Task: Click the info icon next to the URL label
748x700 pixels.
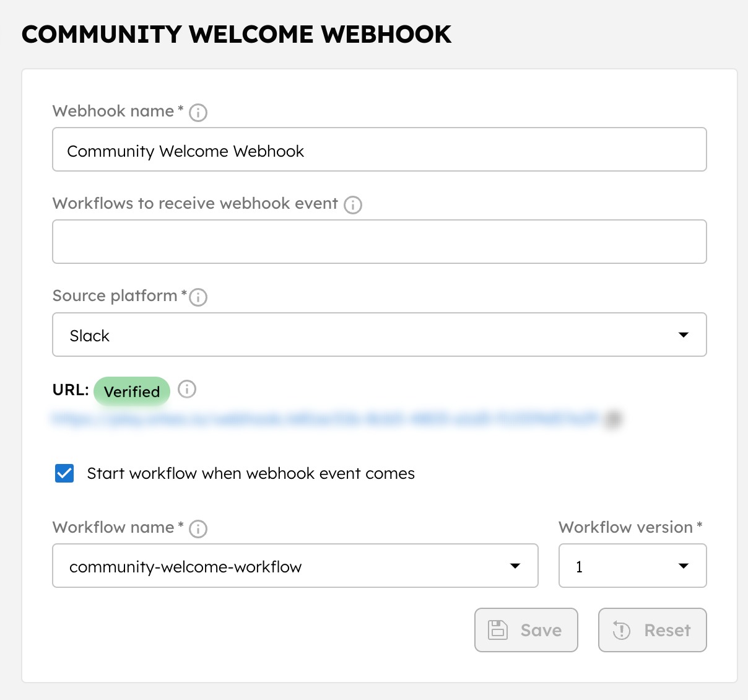Action: tap(186, 389)
